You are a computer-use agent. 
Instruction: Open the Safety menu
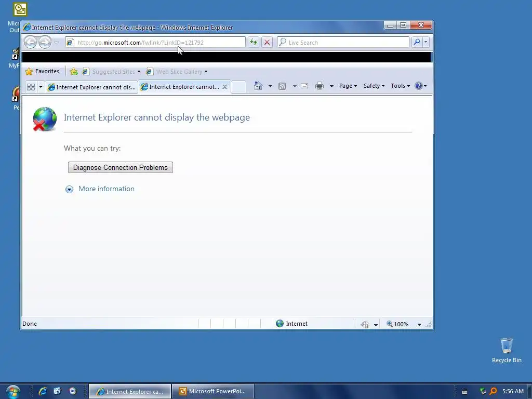coord(374,86)
